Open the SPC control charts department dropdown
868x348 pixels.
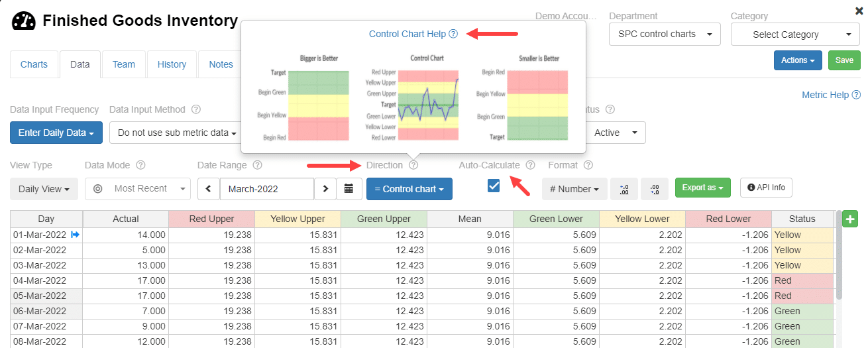point(665,34)
